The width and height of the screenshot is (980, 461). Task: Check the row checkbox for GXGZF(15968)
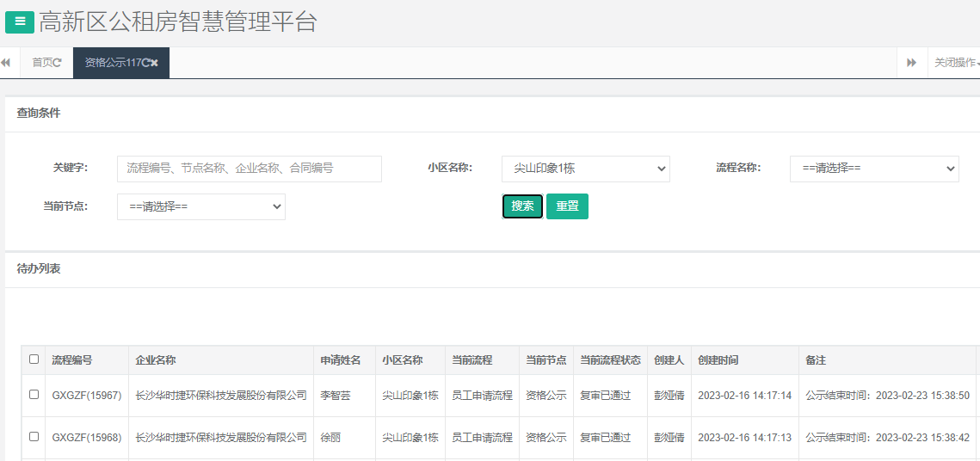tap(34, 436)
